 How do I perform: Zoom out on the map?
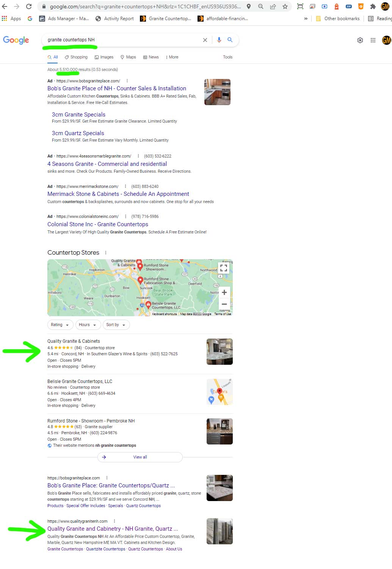(224, 304)
